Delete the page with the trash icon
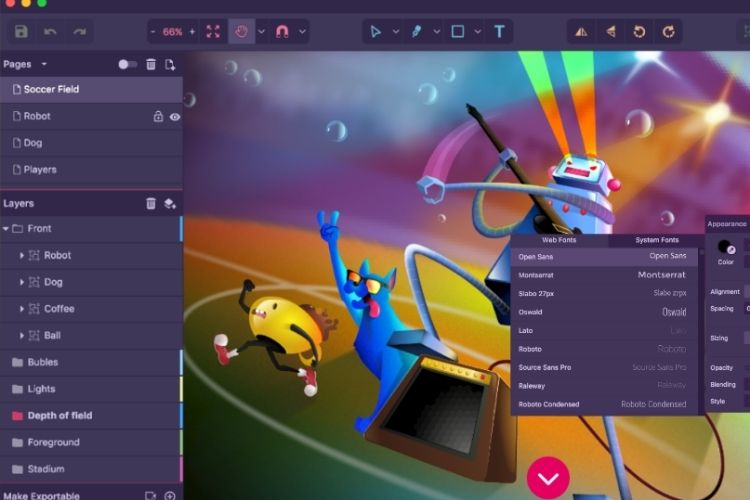 (151, 64)
